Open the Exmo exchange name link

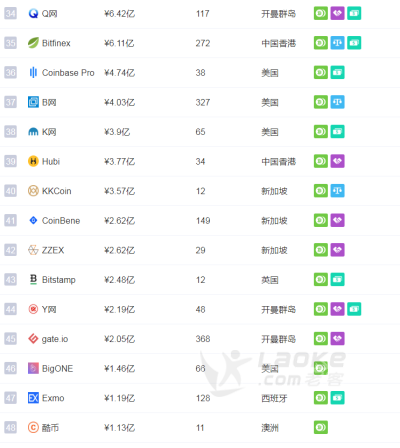click(53, 398)
